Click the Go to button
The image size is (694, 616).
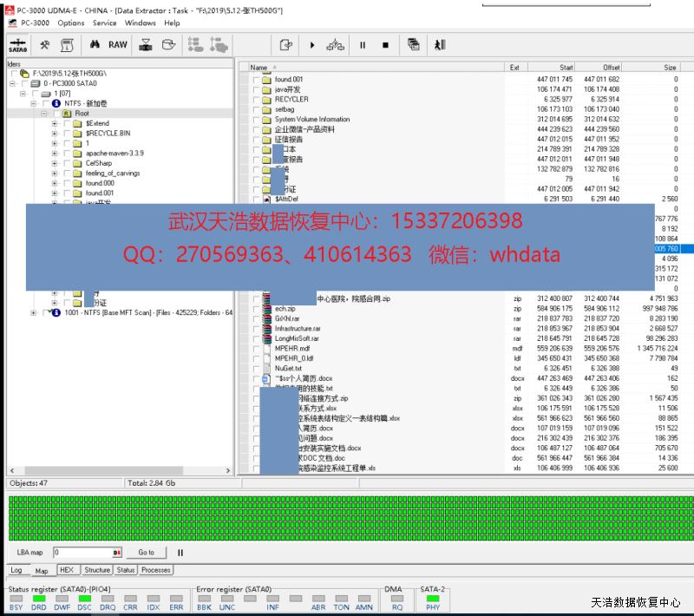click(x=146, y=553)
